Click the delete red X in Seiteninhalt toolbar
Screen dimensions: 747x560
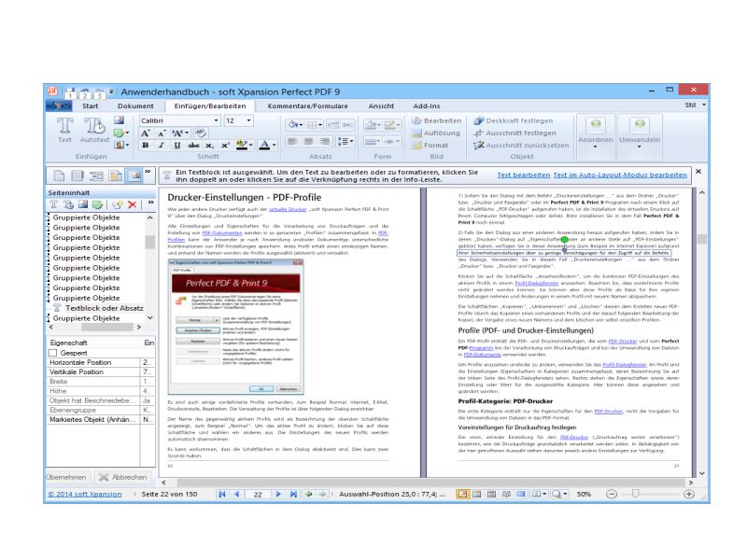(132, 204)
